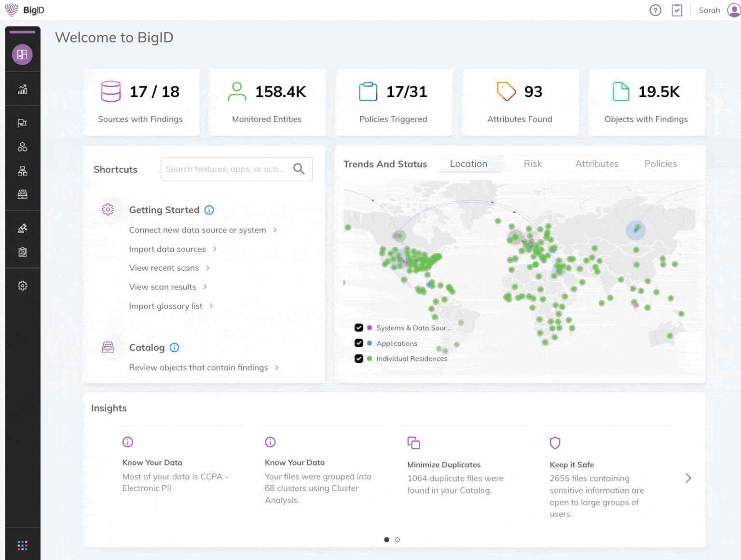Image resolution: width=741 pixels, height=560 pixels.
Task: Focus the Search features, apps field
Action: (225, 169)
